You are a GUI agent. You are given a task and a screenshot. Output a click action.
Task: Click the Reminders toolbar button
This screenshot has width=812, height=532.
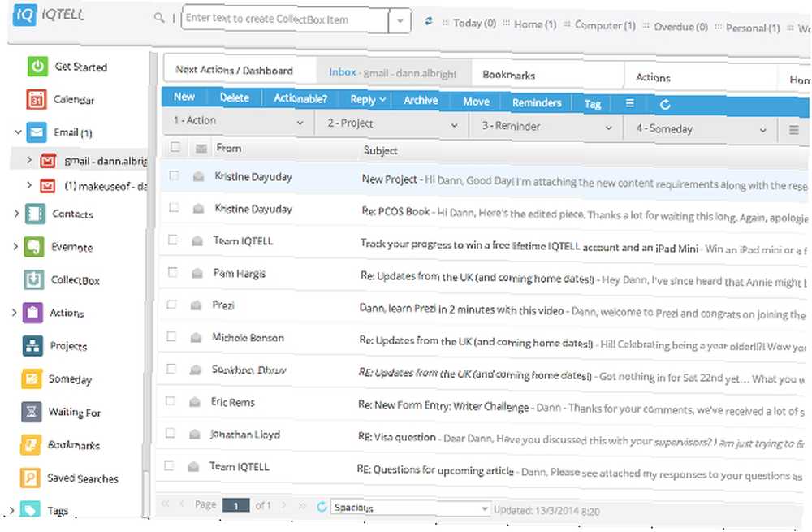coord(537,102)
